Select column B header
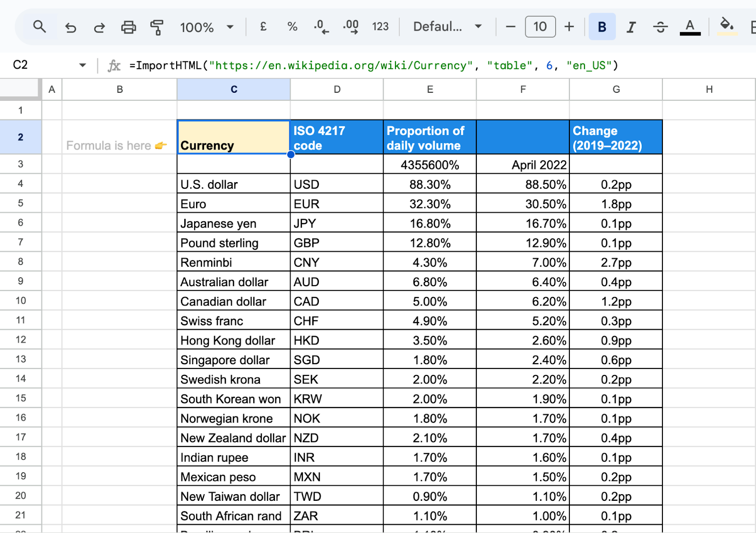 (x=120, y=89)
